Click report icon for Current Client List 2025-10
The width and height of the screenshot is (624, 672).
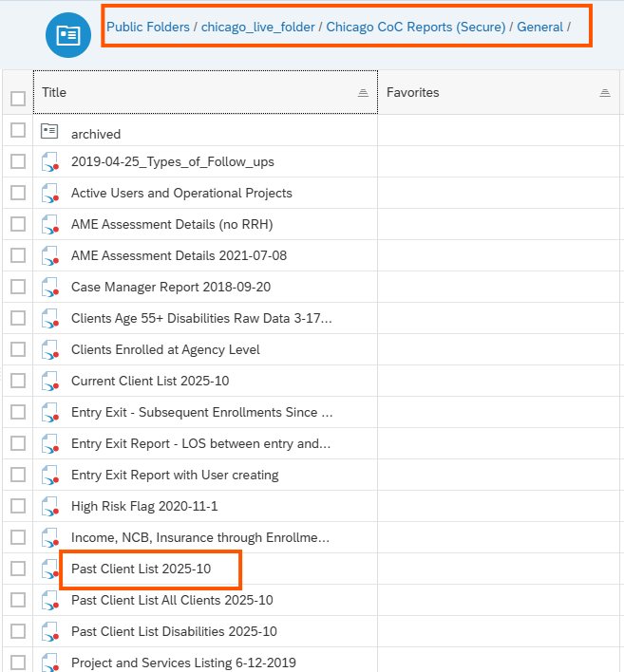(x=50, y=381)
